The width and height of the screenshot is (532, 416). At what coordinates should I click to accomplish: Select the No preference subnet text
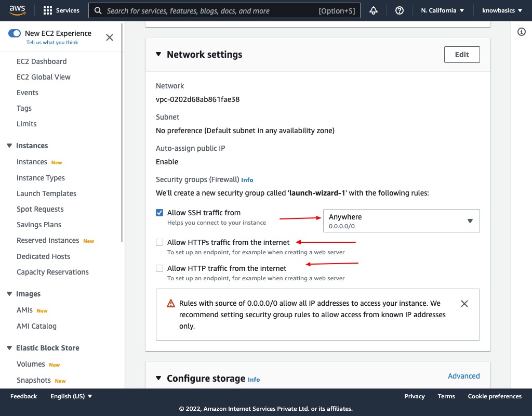245,131
